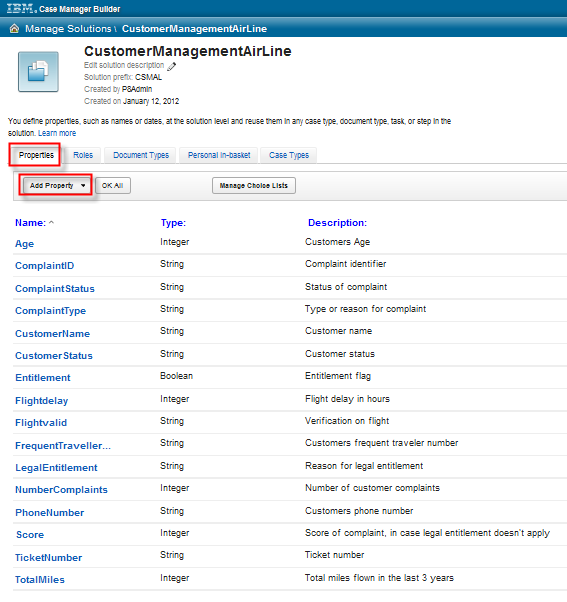Click String type in the PhoneNumber row
This screenshot has height=602, width=567.
(x=172, y=511)
